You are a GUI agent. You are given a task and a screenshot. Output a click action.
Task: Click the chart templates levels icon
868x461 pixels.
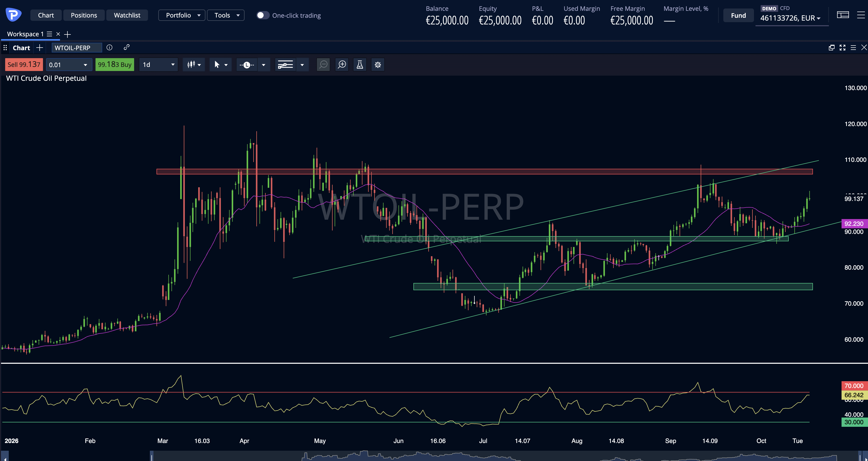click(285, 65)
